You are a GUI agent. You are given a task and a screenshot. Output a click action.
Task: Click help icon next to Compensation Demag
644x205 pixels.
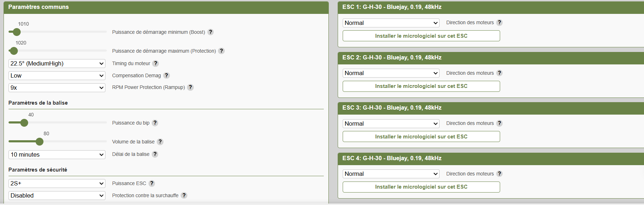(x=166, y=75)
